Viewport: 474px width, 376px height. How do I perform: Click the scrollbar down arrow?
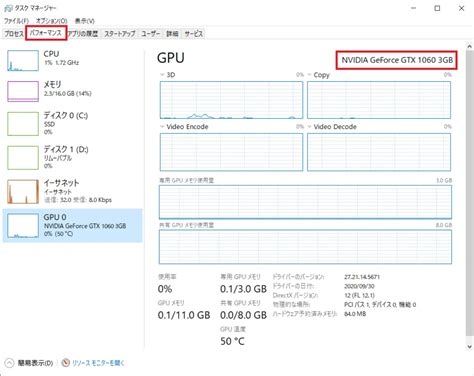(469, 347)
